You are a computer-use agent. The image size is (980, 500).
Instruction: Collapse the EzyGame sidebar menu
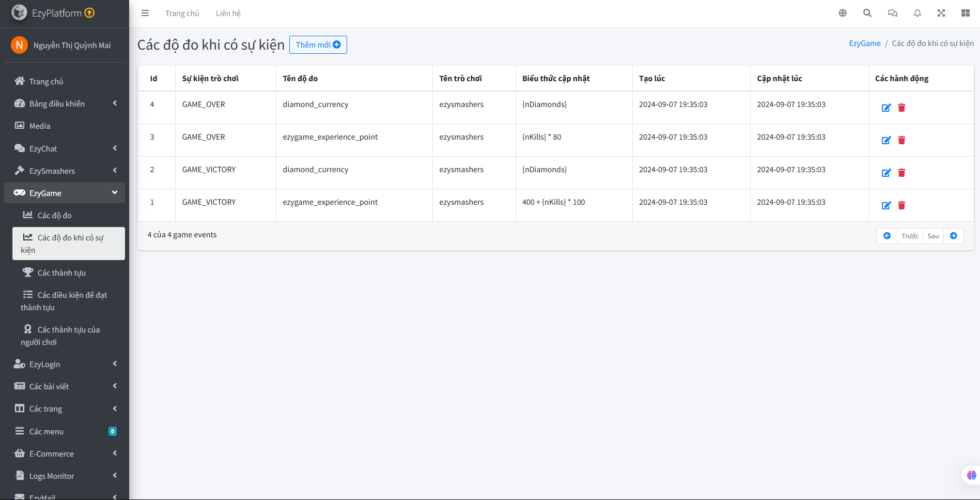(x=65, y=193)
